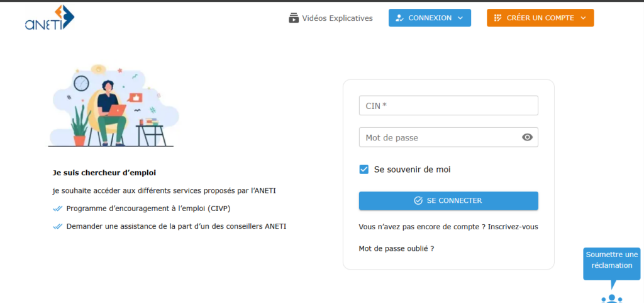Click the people icon under Soumettre une réclamation
This screenshot has height=303, width=644.
coord(611,299)
